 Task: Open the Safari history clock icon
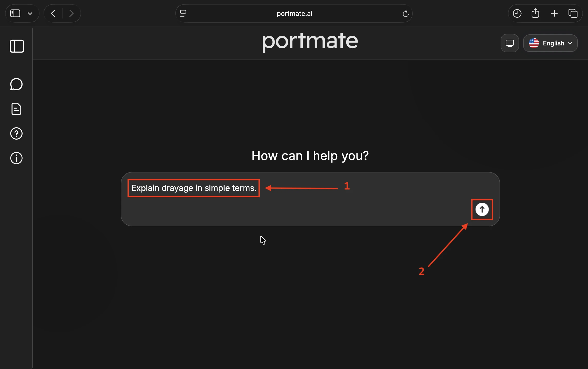[517, 13]
